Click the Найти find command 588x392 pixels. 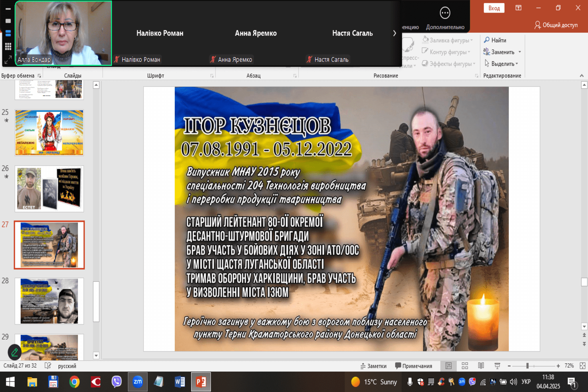click(x=495, y=40)
